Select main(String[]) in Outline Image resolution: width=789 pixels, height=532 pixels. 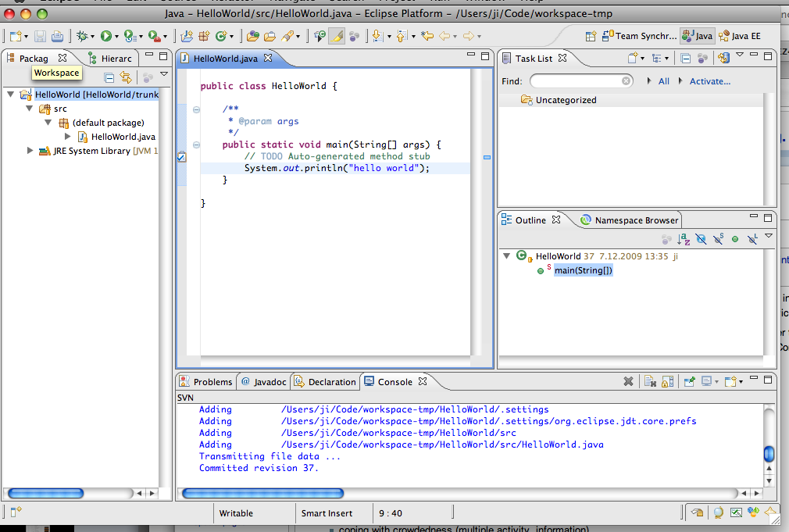click(584, 270)
